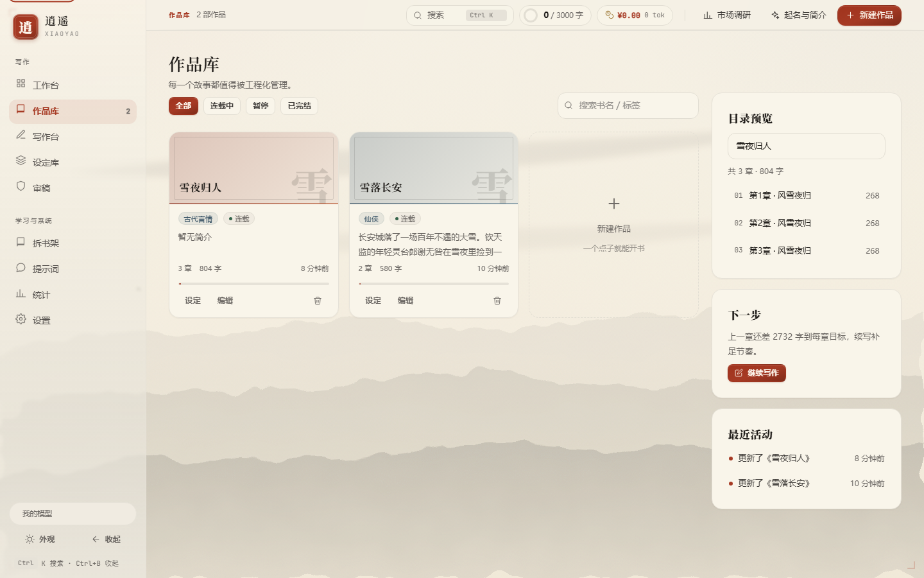Open the 雪落长安 cover thumbnail
Viewport: 924px width, 578px height.
(x=434, y=168)
